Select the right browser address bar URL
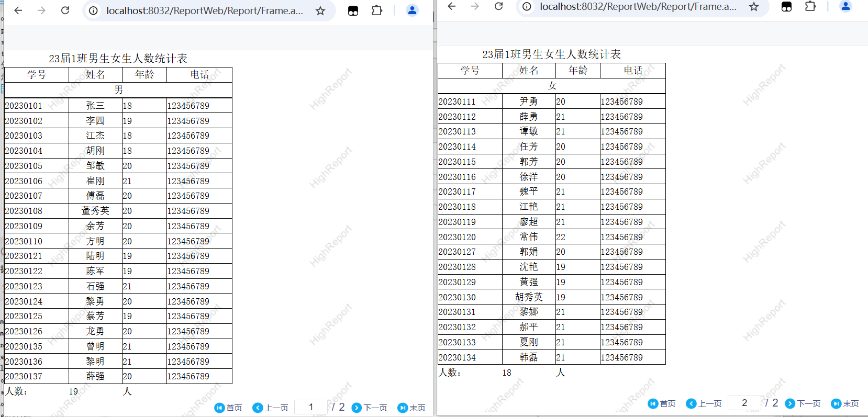Viewport: 868px width, 417px height. click(x=638, y=6)
